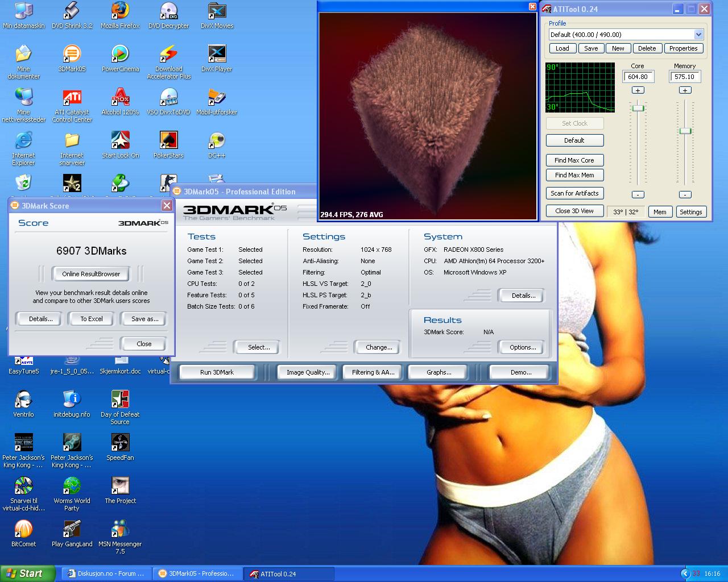Start Find Max Mem in ATITool
This screenshot has height=582, width=728.
pos(574,175)
